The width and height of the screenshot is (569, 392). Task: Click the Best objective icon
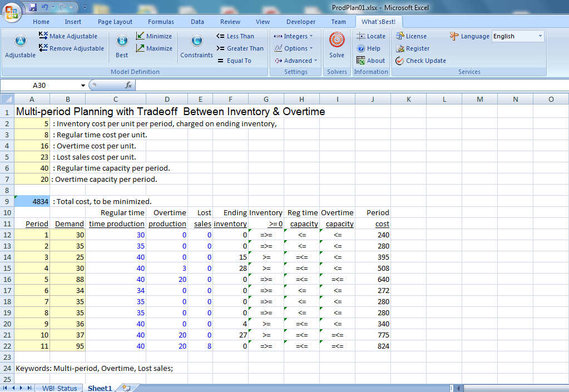[x=122, y=42]
